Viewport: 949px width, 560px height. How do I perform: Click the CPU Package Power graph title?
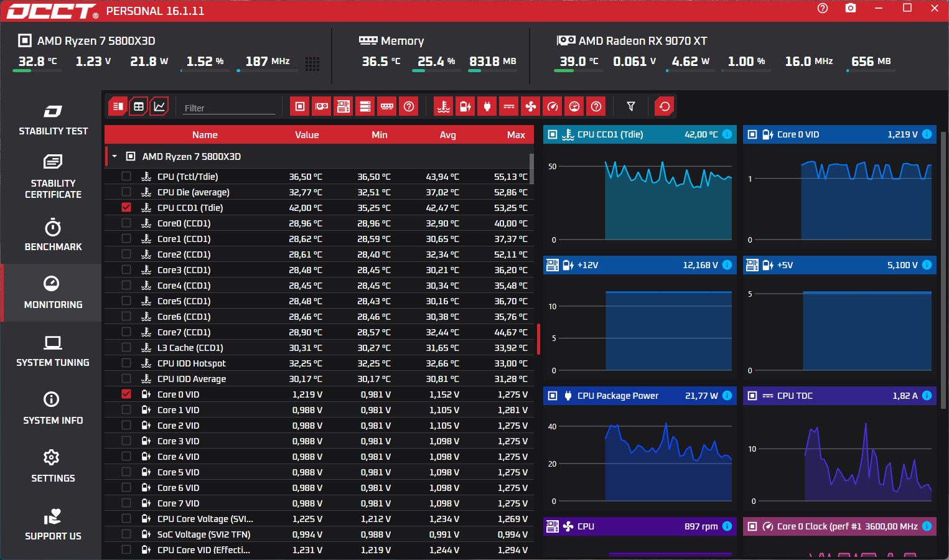(x=618, y=396)
